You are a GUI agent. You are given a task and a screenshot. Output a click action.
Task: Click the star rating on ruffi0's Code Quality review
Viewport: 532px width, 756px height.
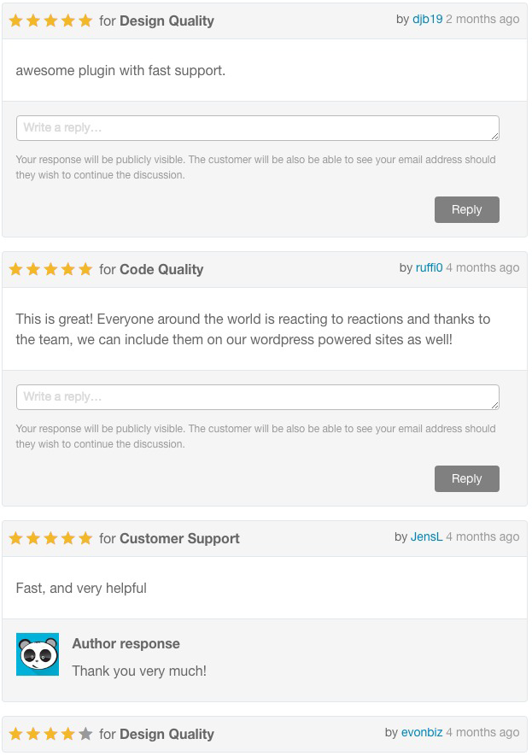click(x=50, y=269)
